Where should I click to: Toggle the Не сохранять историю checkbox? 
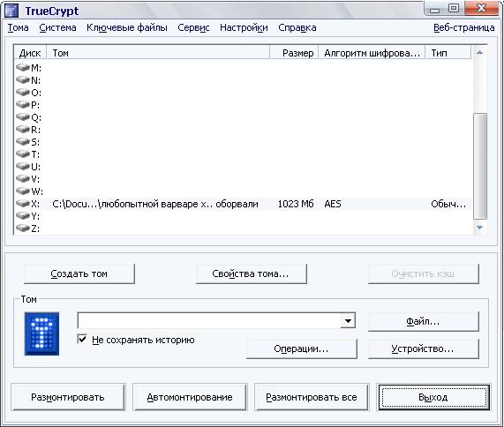click(82, 339)
